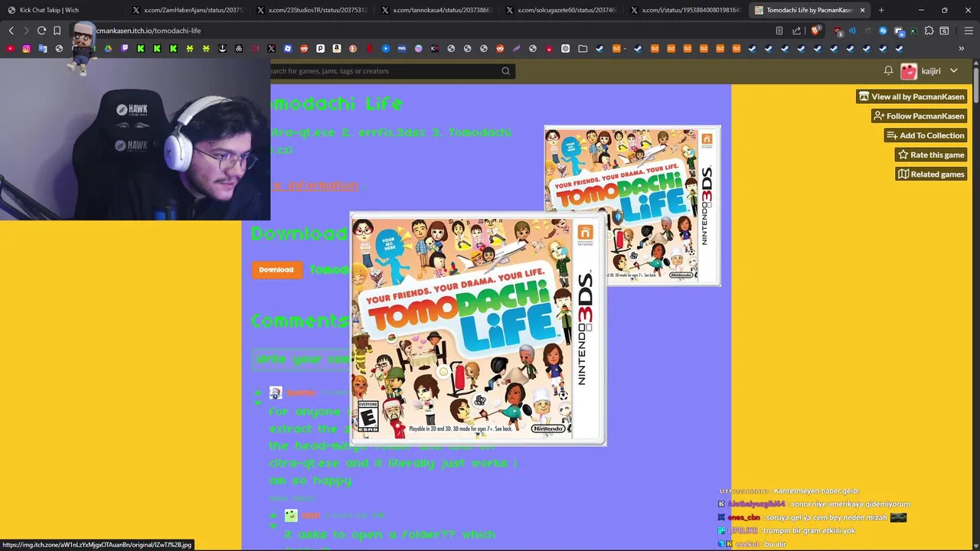980x551 pixels.
Task: Click the kaijiri profile avatar
Action: pyautogui.click(x=909, y=71)
